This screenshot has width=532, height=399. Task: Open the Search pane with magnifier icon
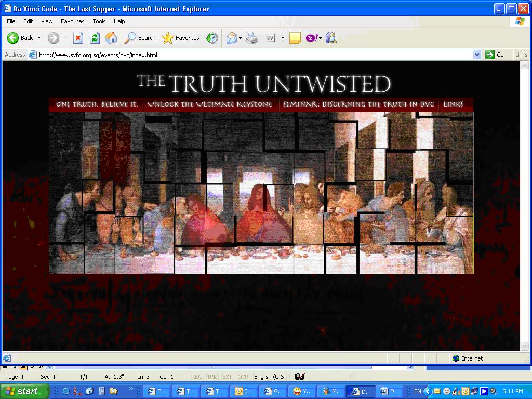(140, 38)
